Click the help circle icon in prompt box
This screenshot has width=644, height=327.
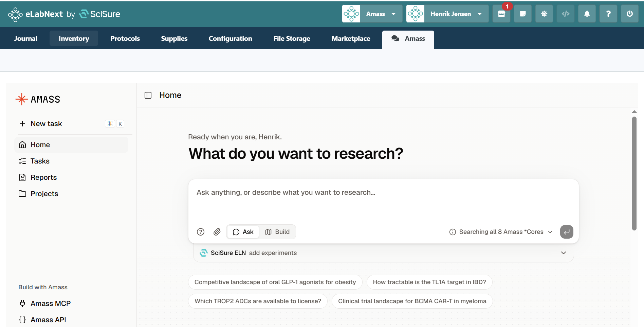(201, 232)
